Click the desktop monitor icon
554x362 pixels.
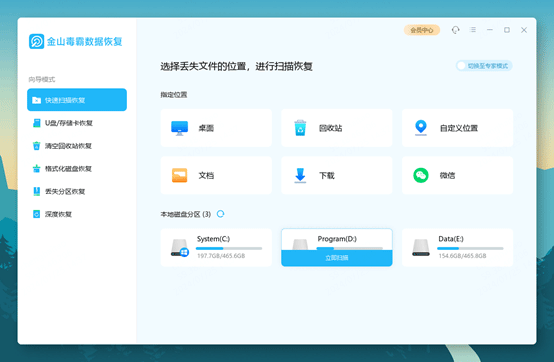click(x=179, y=128)
